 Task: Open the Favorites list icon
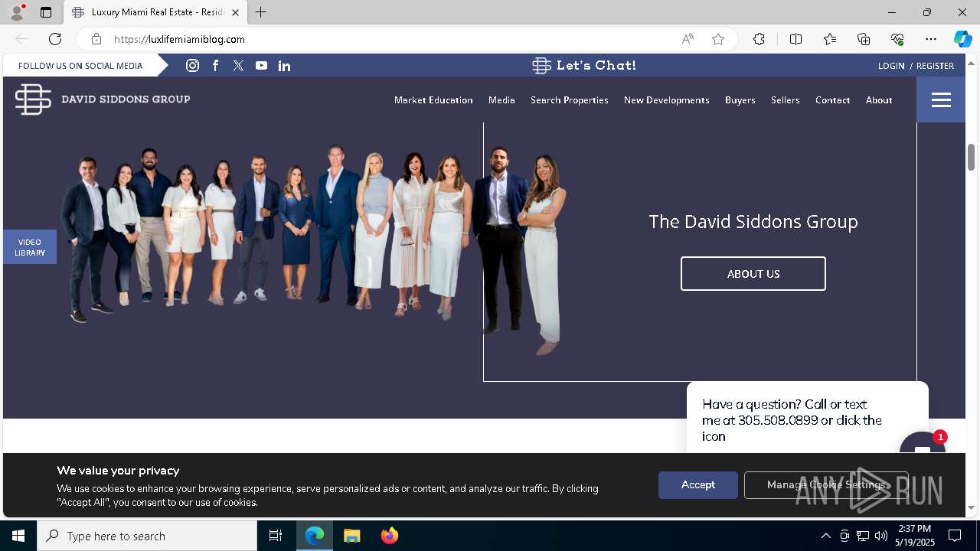[x=830, y=39]
